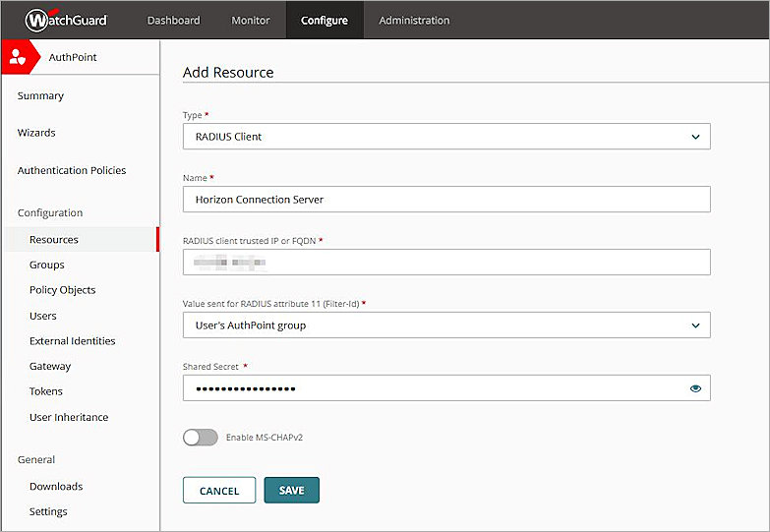Viewport: 770px width, 532px height.
Task: Open the Policy Objects page
Action: (63, 290)
